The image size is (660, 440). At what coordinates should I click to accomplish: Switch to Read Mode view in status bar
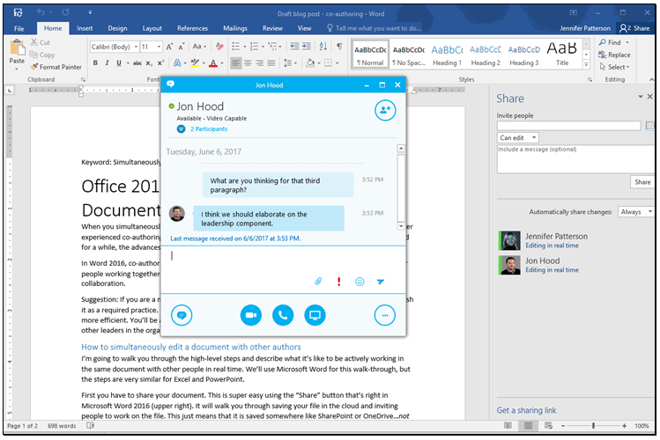508,426
